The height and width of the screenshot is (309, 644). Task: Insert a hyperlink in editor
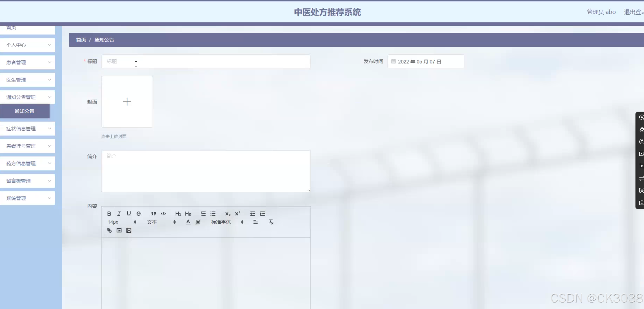[x=109, y=230]
